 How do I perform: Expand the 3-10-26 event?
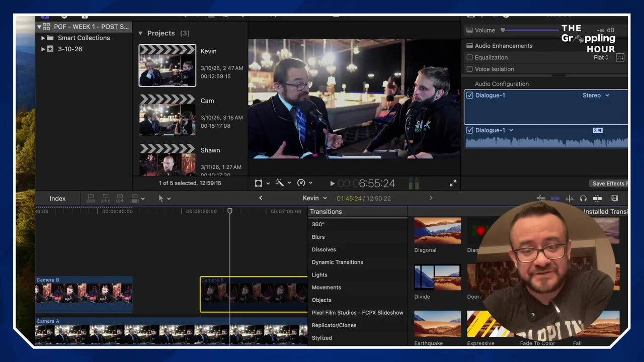click(43, 49)
